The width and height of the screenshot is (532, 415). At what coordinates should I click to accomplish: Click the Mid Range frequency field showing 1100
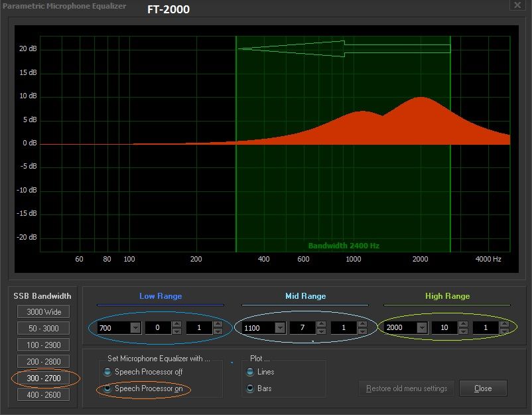tap(259, 328)
